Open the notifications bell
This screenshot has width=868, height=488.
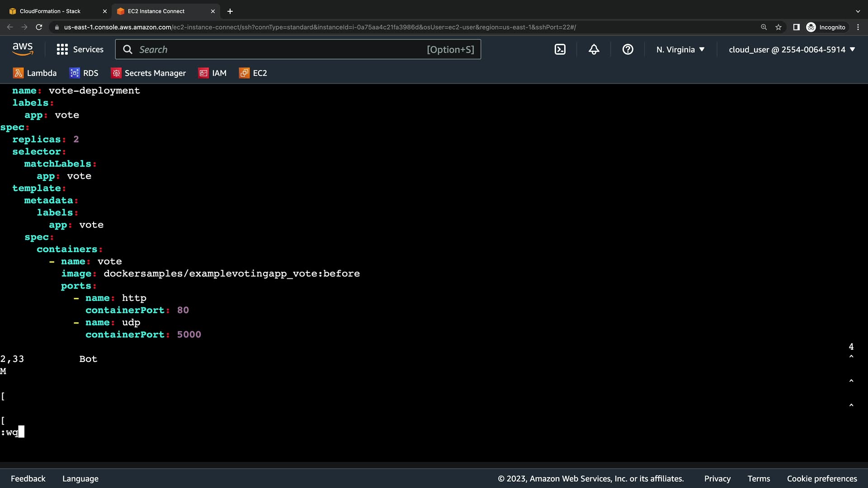coord(594,50)
